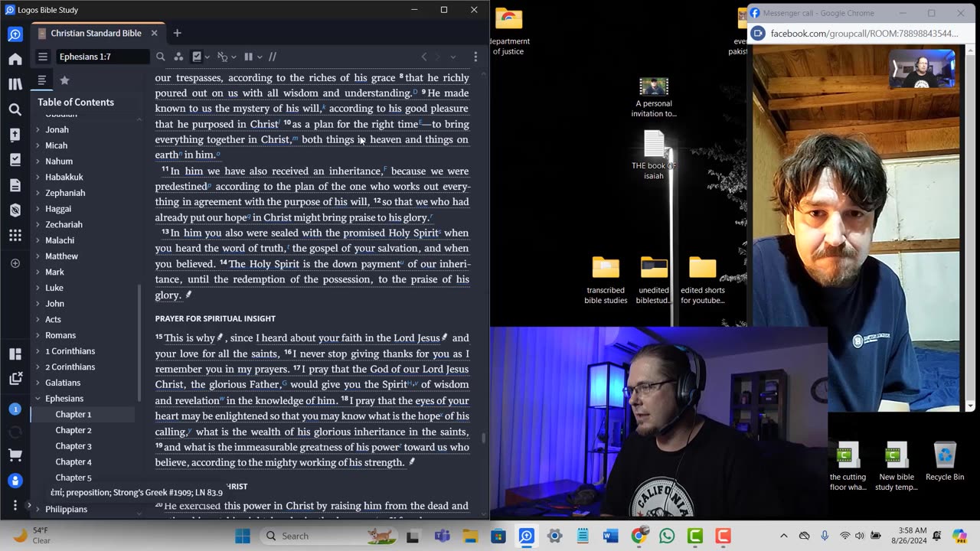Select Chapter 1 under Ephesians

pos(73,414)
